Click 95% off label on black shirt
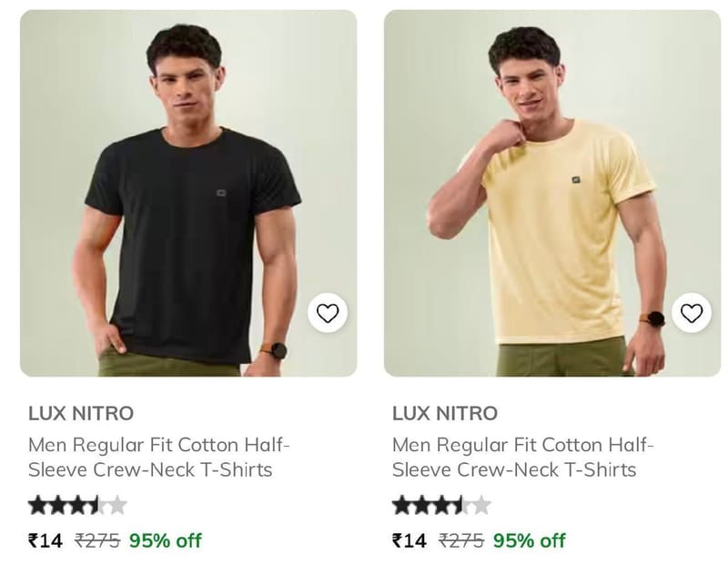 (x=166, y=540)
